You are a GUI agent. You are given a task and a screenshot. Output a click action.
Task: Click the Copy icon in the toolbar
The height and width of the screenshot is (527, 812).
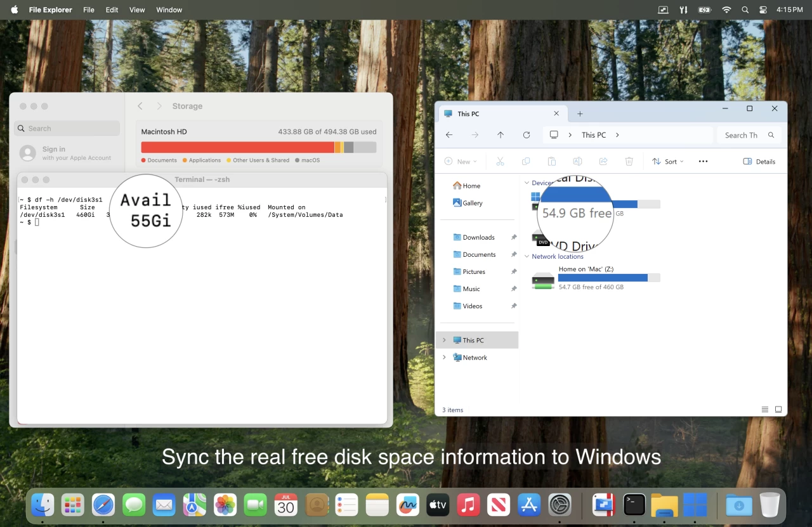pyautogui.click(x=526, y=161)
